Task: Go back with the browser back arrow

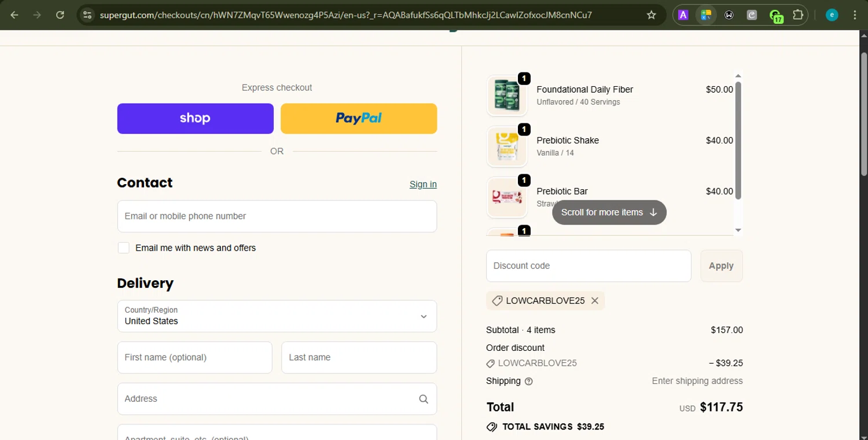Action: point(14,15)
